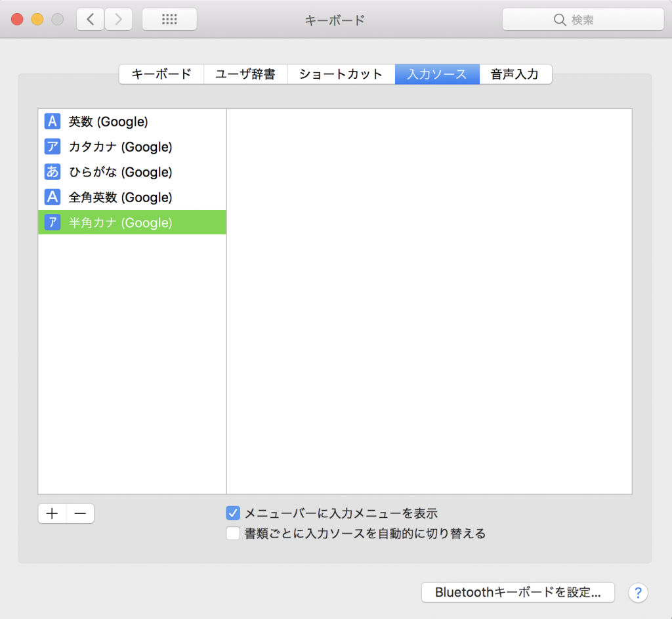
Task: Go back with the left chevron button
Action: click(x=91, y=20)
